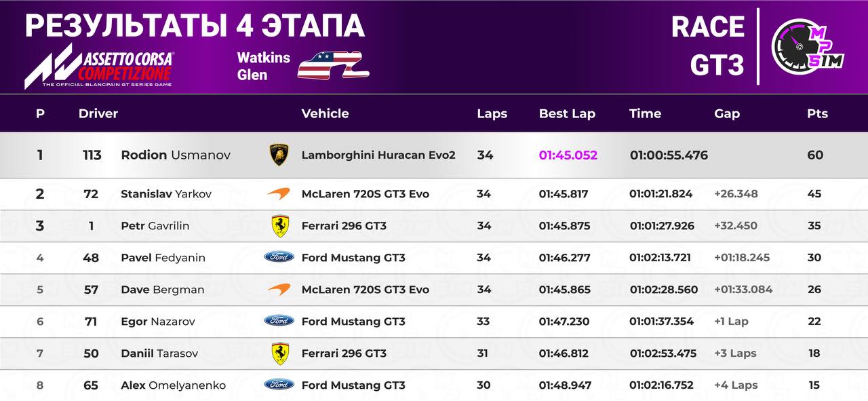Click the +26.348 gap value

point(736,194)
